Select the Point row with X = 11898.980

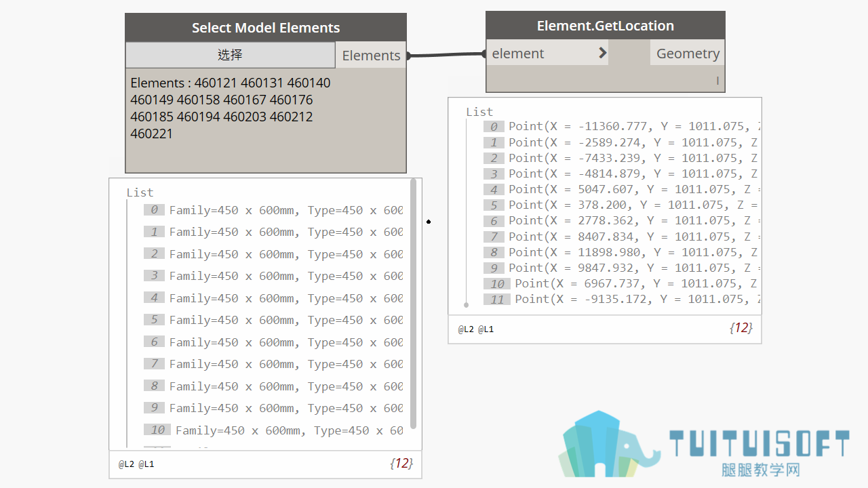(622, 252)
